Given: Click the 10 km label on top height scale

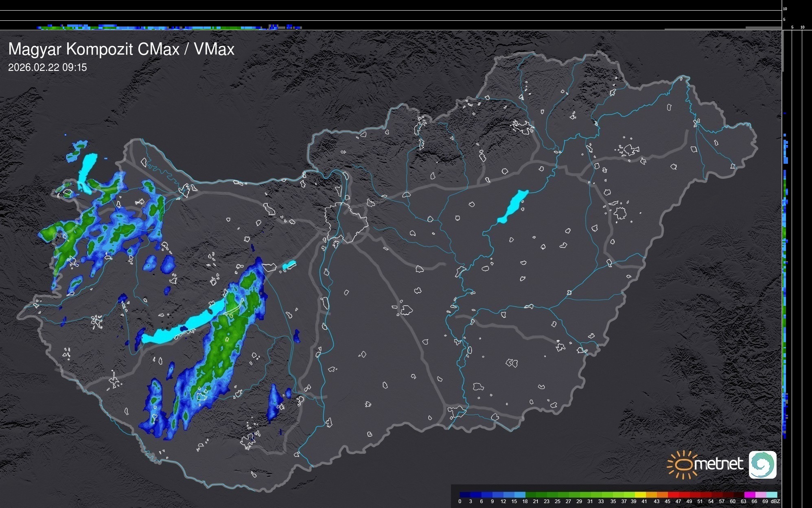Looking at the screenshot, I should click(x=785, y=9).
